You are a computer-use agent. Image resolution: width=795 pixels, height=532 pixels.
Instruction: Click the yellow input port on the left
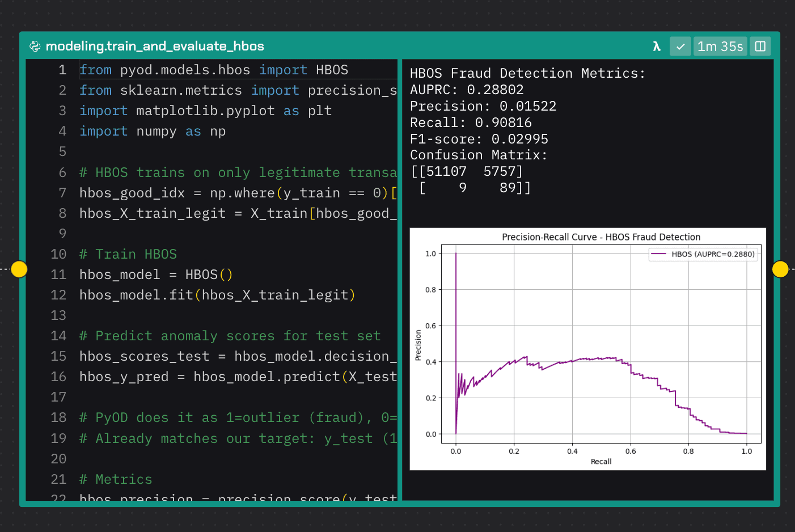pyautogui.click(x=19, y=269)
